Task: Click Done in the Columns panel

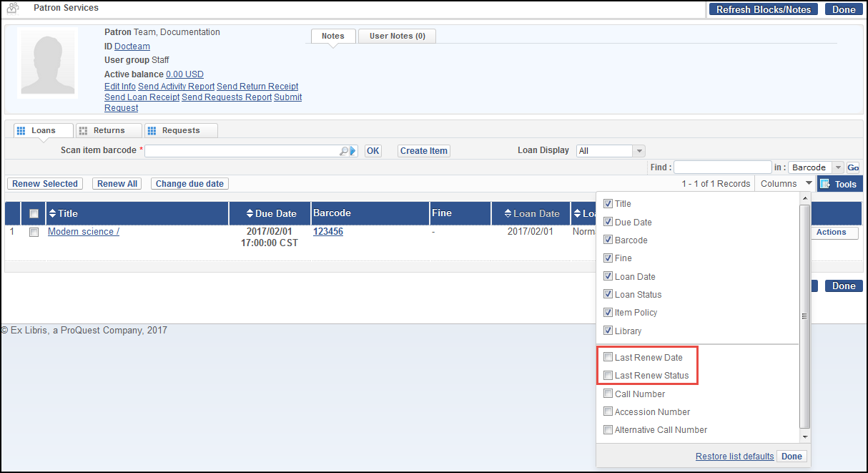Action: click(791, 457)
